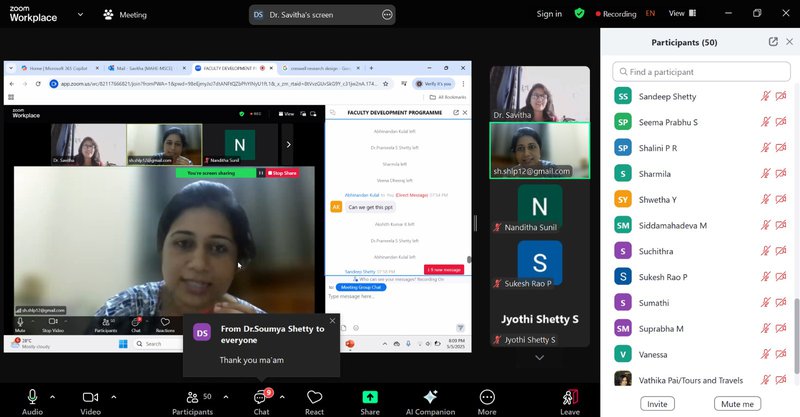This screenshot has height=417, width=800.
Task: Select the Dr. Savitha video thumbnail
Action: [540, 94]
